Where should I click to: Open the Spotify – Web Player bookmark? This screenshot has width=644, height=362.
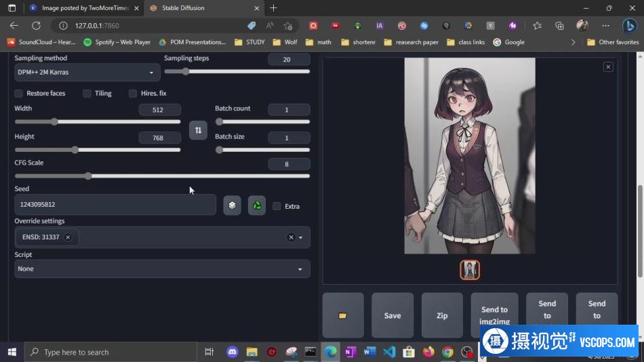click(x=117, y=42)
